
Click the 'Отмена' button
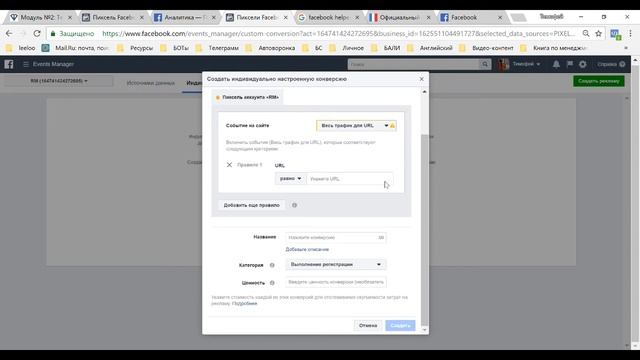coord(368,325)
